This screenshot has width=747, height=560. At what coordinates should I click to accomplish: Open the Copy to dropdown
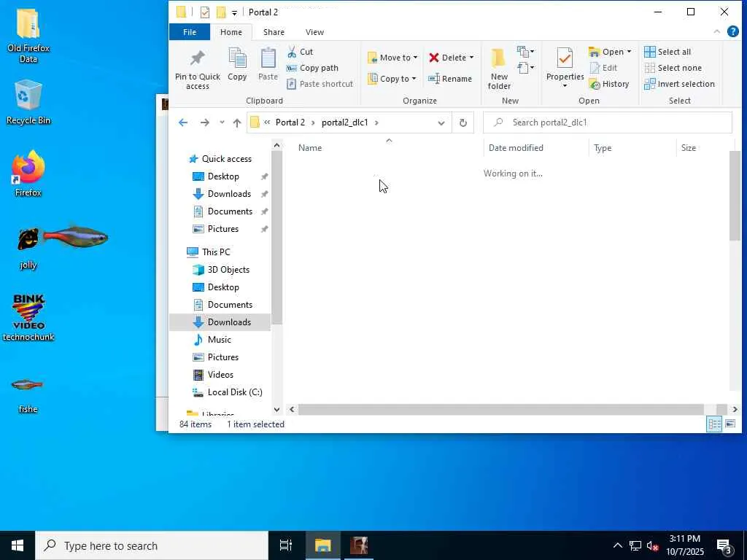392,79
